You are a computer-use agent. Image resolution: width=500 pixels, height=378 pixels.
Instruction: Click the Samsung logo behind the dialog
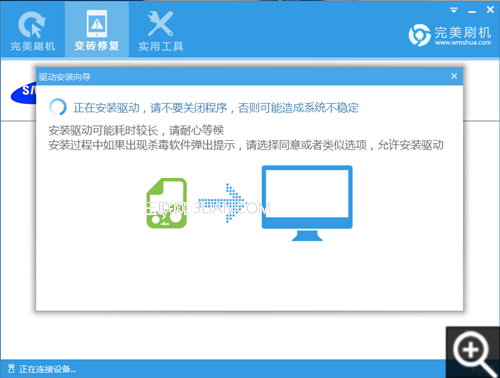click(x=23, y=92)
